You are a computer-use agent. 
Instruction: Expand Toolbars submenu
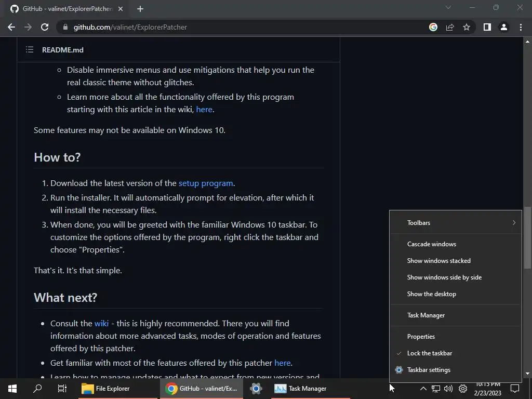point(455,223)
